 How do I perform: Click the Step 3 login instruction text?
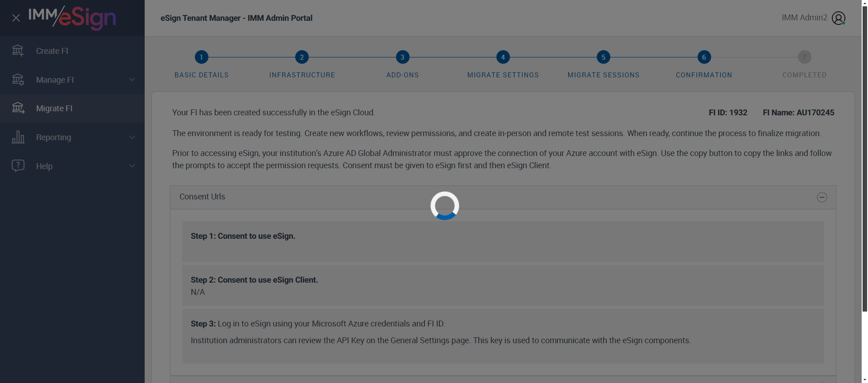[x=318, y=324]
